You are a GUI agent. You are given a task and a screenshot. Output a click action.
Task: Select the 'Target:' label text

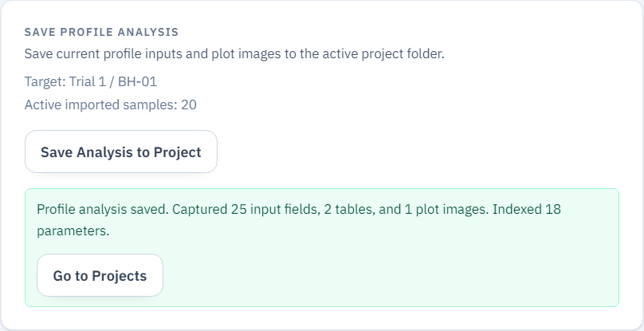click(45, 81)
